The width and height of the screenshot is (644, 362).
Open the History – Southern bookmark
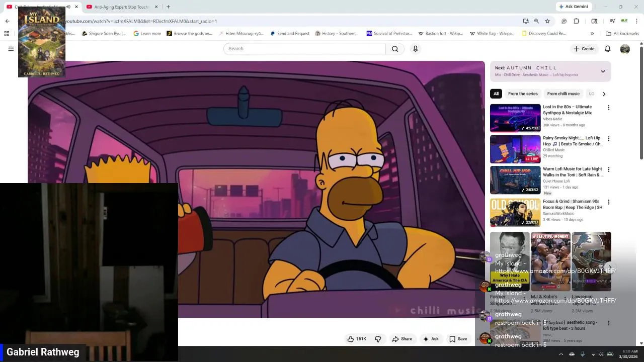(x=337, y=34)
